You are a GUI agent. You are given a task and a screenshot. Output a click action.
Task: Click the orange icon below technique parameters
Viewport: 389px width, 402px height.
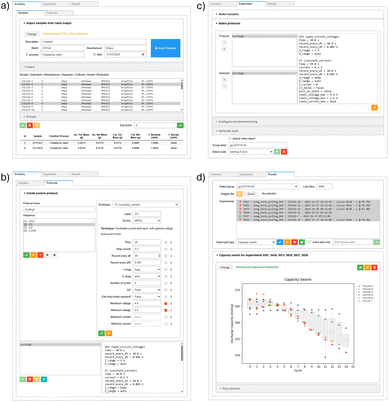pyautogui.click(x=109, y=333)
